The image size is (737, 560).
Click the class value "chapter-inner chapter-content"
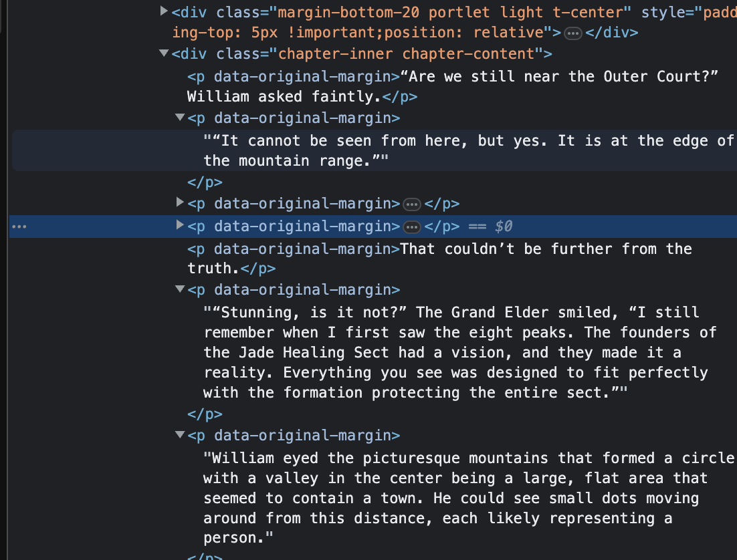[406, 54]
